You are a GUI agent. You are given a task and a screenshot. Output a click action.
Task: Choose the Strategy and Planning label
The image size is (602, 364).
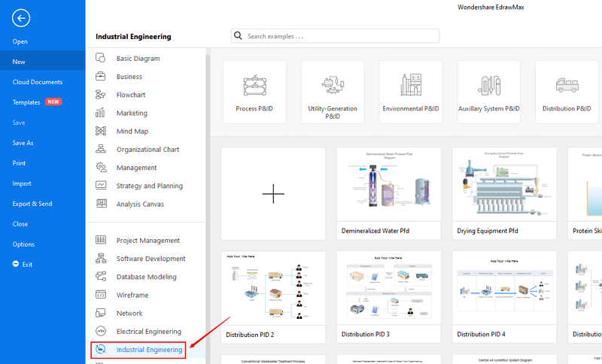tap(150, 186)
